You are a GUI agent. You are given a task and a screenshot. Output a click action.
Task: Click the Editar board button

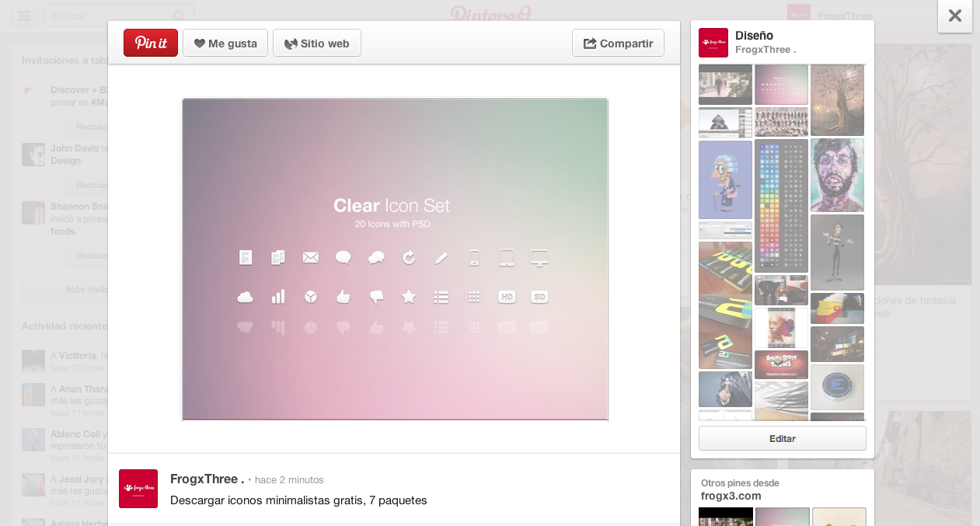pyautogui.click(x=782, y=438)
